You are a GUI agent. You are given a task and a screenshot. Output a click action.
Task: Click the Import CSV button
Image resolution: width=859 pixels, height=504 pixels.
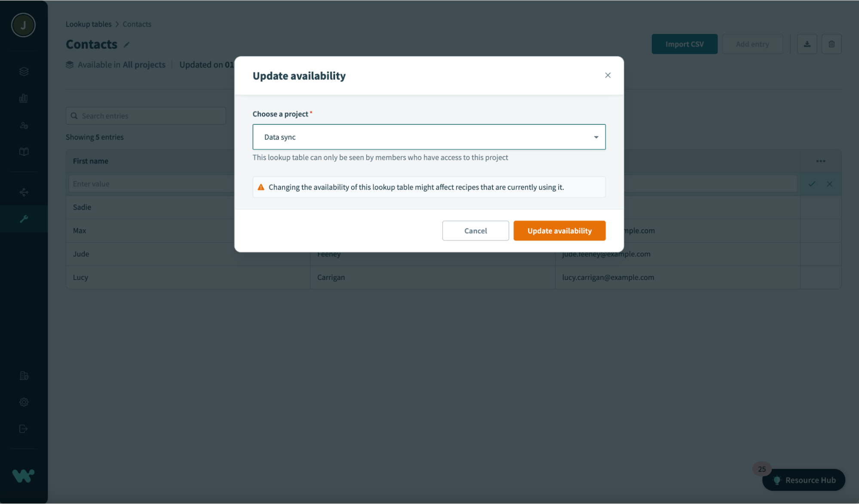[x=684, y=44]
